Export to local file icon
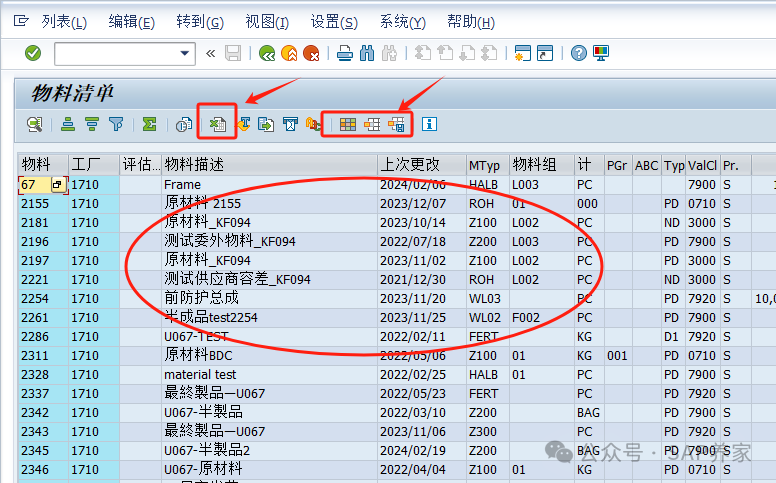 tap(266, 124)
